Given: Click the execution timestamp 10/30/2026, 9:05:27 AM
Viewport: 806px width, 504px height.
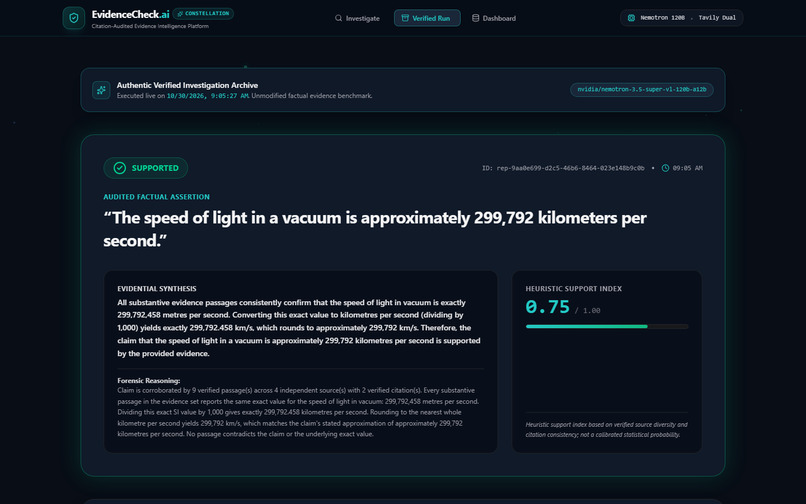Looking at the screenshot, I should coord(208,96).
